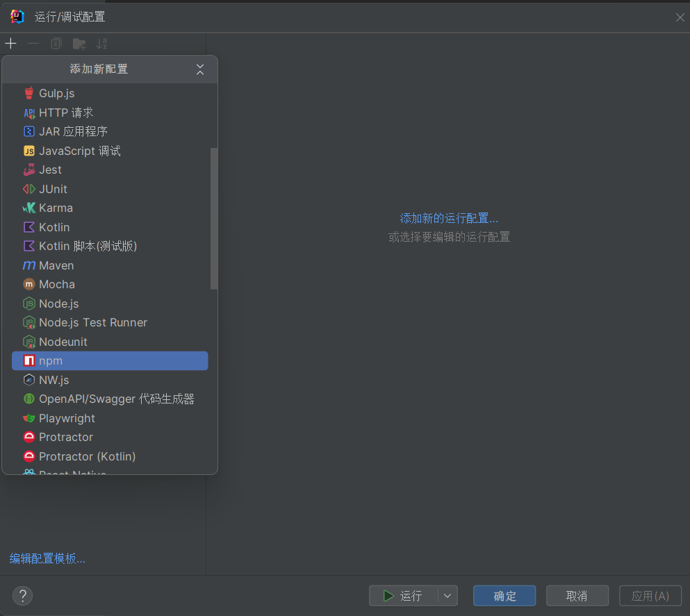Close the 运行/调试配置 dialog
Image resolution: width=690 pixels, height=616 pixels.
click(x=680, y=17)
